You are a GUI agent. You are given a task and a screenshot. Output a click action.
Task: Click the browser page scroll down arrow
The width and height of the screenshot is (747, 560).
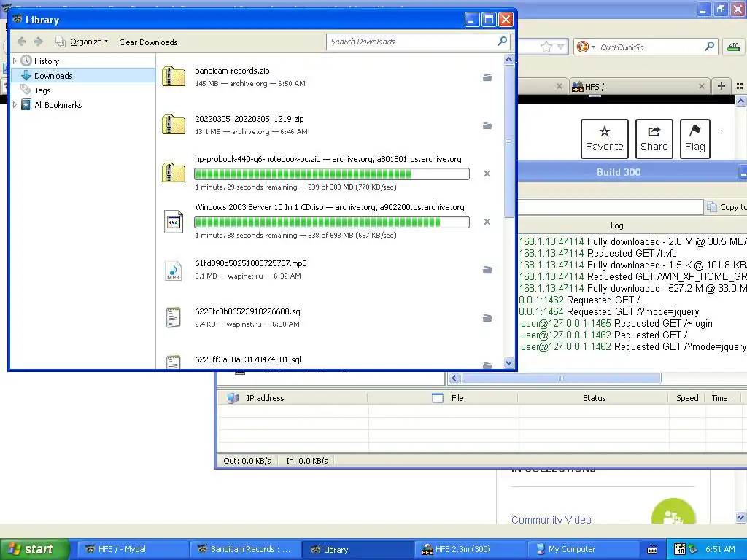[x=741, y=517]
